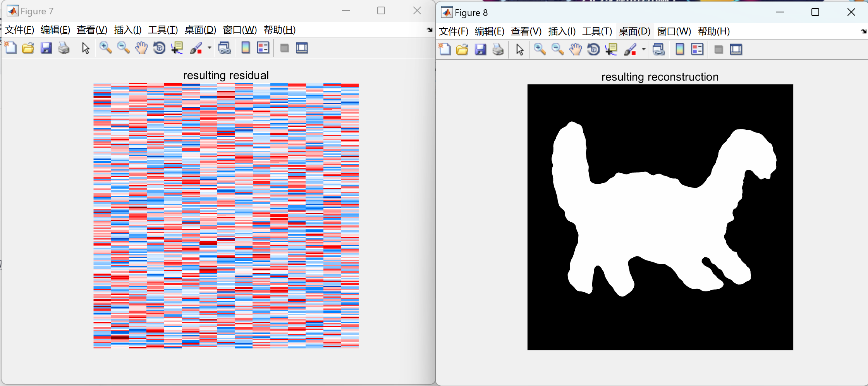
Task: Click Link Plot icon in Figure 7
Action: tap(225, 48)
